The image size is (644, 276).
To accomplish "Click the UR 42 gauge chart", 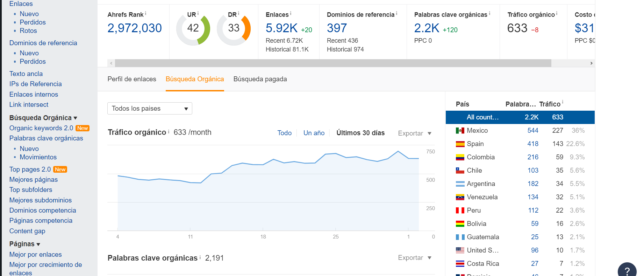I will click(x=193, y=29).
